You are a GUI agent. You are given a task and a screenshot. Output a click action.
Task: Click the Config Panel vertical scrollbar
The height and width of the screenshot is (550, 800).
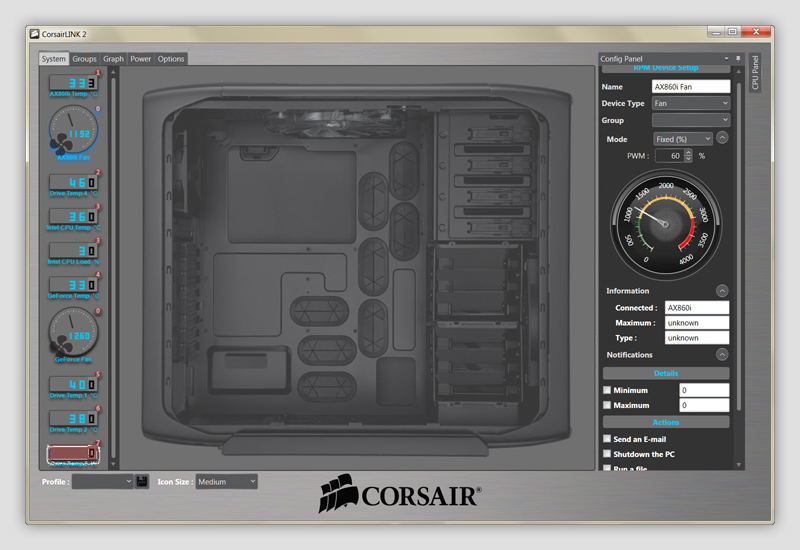point(738,246)
